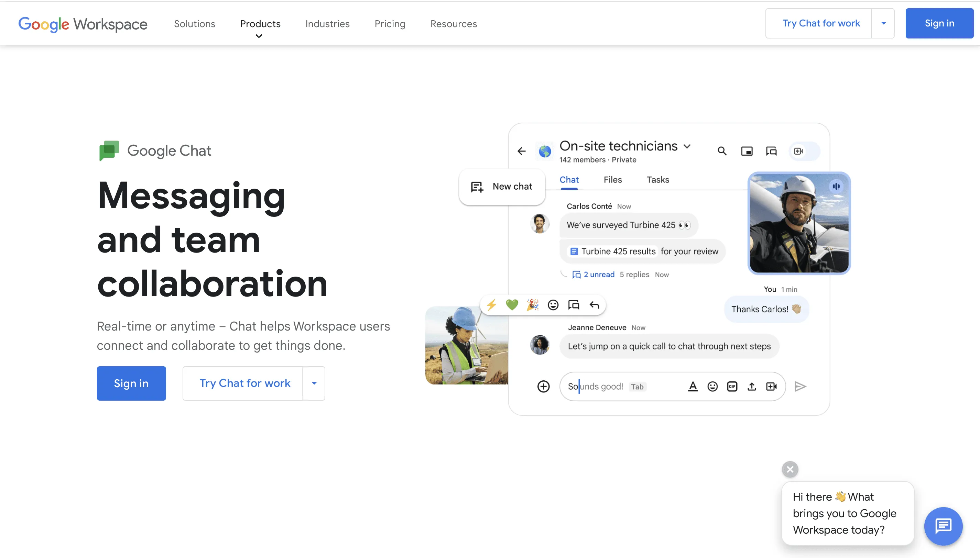
Task: Click the reply arrow in the reactions bar
Action: point(595,305)
